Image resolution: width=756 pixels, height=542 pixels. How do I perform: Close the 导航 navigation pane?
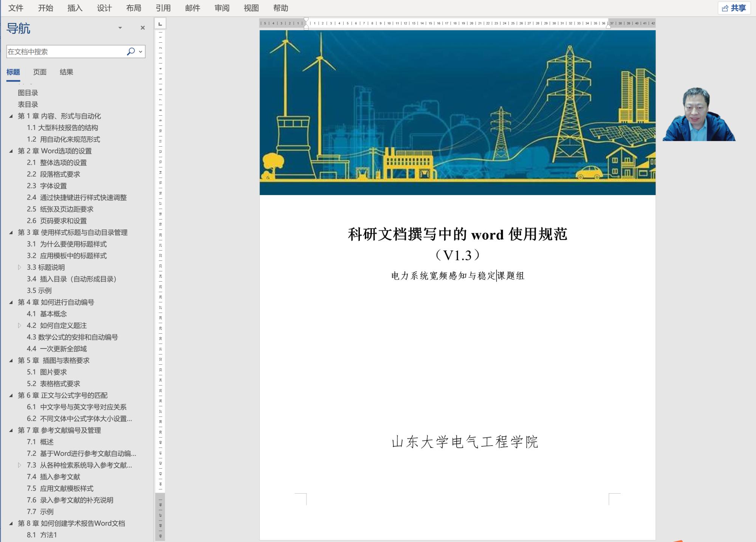pyautogui.click(x=143, y=28)
